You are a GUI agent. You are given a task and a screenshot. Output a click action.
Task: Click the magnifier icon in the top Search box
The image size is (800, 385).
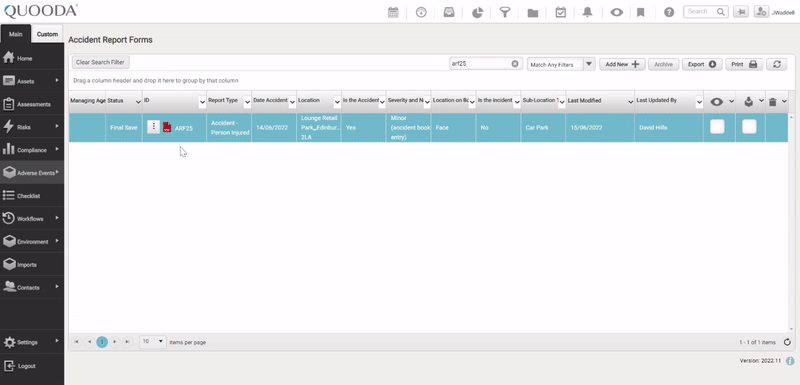point(720,12)
